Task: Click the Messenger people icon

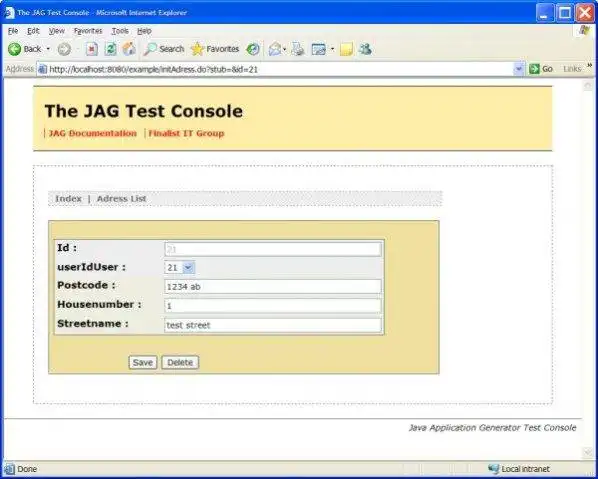Action: tap(365, 49)
